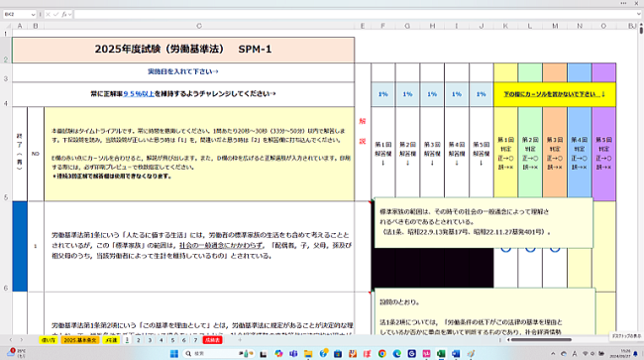
Task: Open the active sheet tab 1
Action: pyautogui.click(x=127, y=340)
